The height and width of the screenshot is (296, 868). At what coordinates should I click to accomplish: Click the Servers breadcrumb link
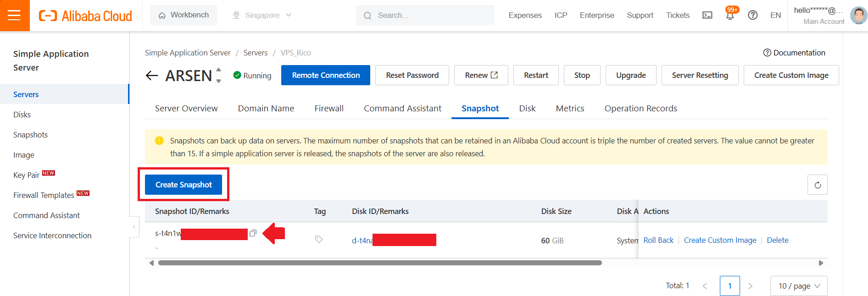256,53
